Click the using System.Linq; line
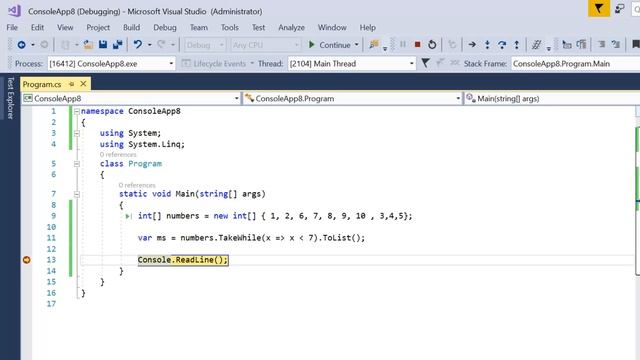This screenshot has width=640, height=360. coord(142,144)
